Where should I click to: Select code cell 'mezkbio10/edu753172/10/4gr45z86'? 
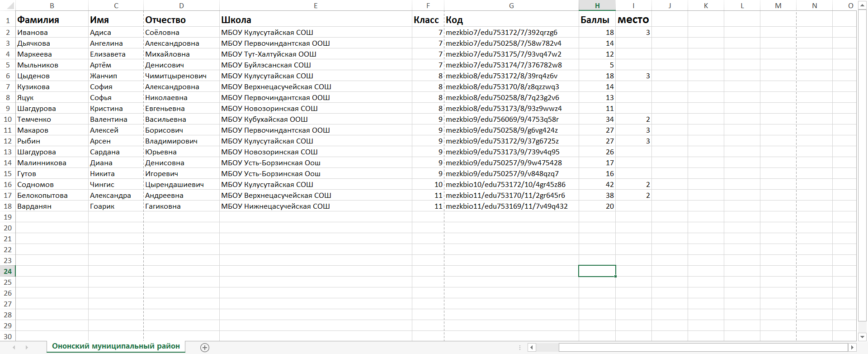pos(511,184)
